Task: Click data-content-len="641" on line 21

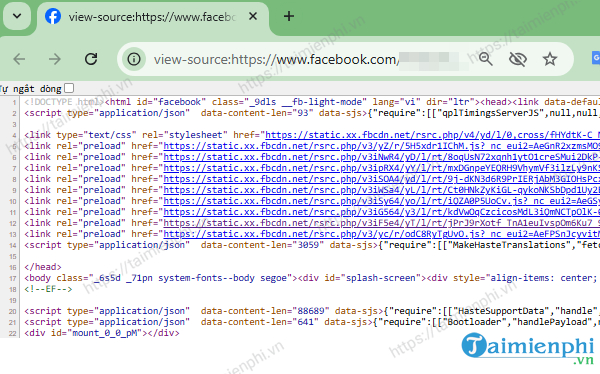Action: pyautogui.click(x=259, y=322)
